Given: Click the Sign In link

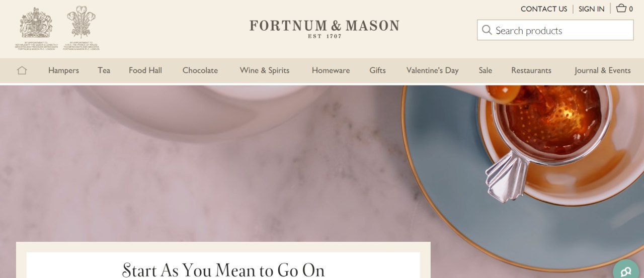Looking at the screenshot, I should pyautogui.click(x=592, y=9).
